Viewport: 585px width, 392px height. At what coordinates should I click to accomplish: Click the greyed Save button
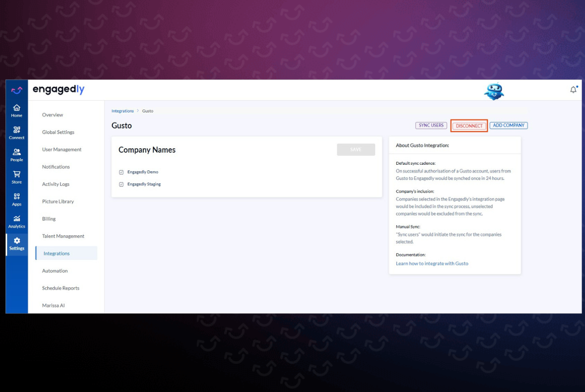click(x=356, y=150)
